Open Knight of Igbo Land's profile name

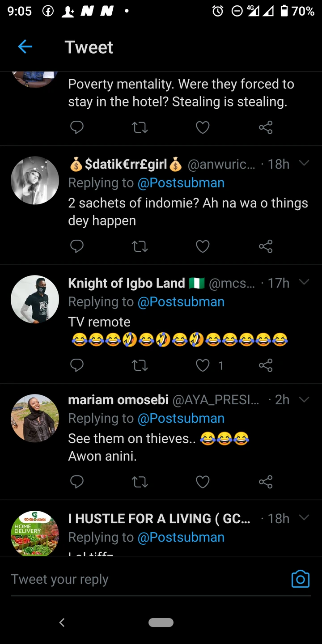tap(127, 283)
